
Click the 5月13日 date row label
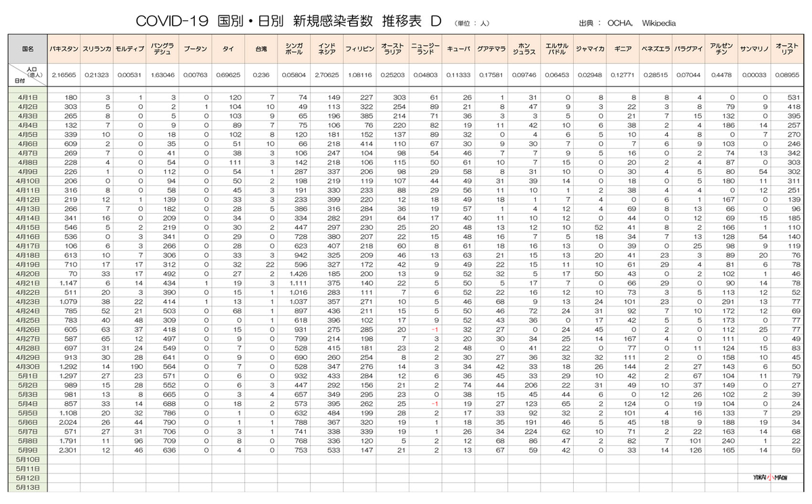click(x=28, y=486)
